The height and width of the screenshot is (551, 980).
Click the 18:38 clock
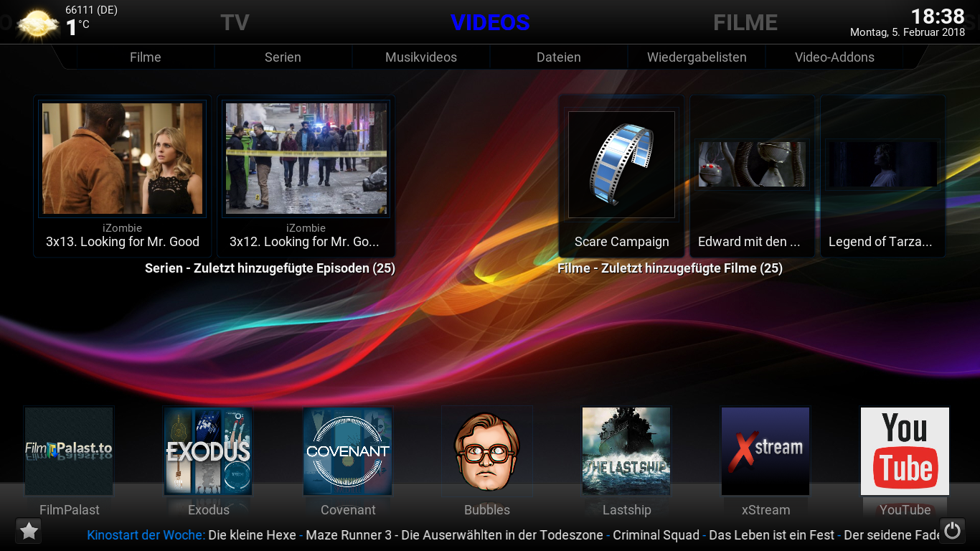coord(938,17)
